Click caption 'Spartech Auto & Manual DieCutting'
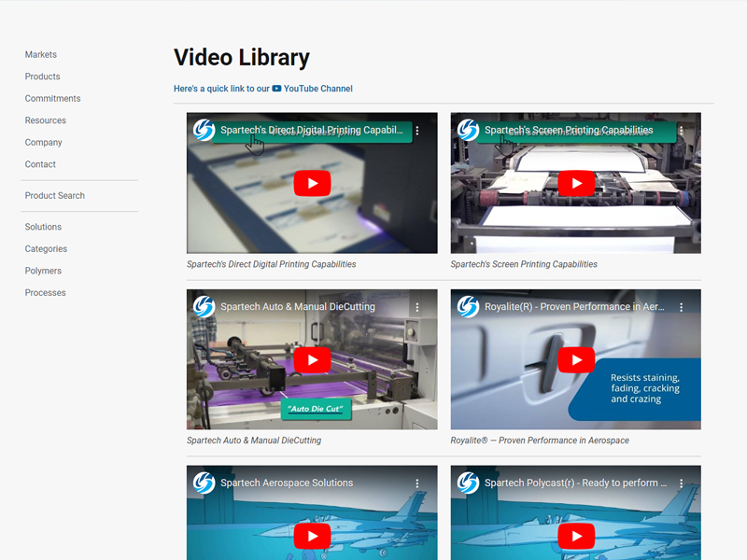Viewport: 747px width, 560px height. tap(254, 441)
